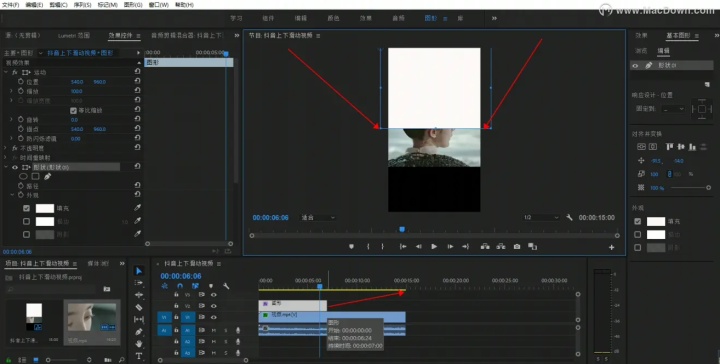Hide shape layer in Essential Graphics
The height and width of the screenshot is (364, 720).
click(636, 66)
